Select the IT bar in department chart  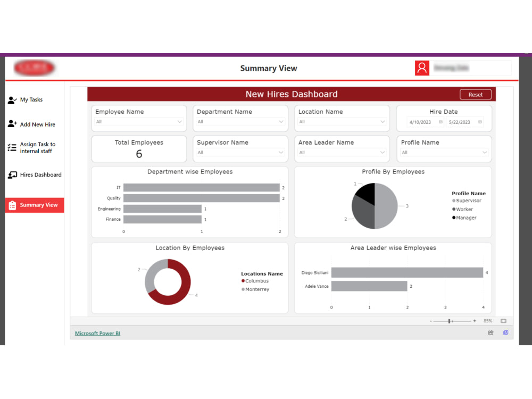202,188
